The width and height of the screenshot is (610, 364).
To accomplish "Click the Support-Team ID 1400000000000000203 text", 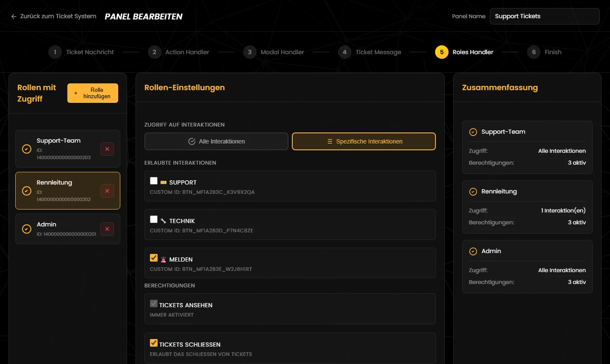I will (x=64, y=154).
